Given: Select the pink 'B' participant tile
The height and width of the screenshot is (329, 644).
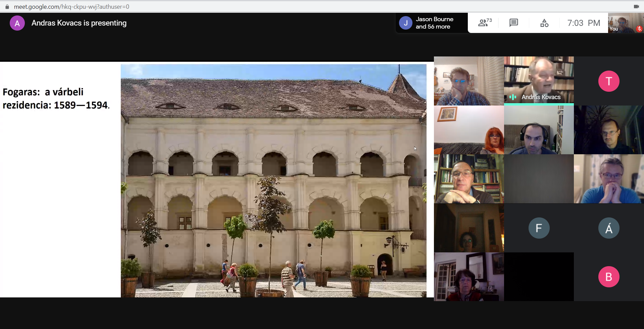Looking at the screenshot, I should tap(608, 277).
